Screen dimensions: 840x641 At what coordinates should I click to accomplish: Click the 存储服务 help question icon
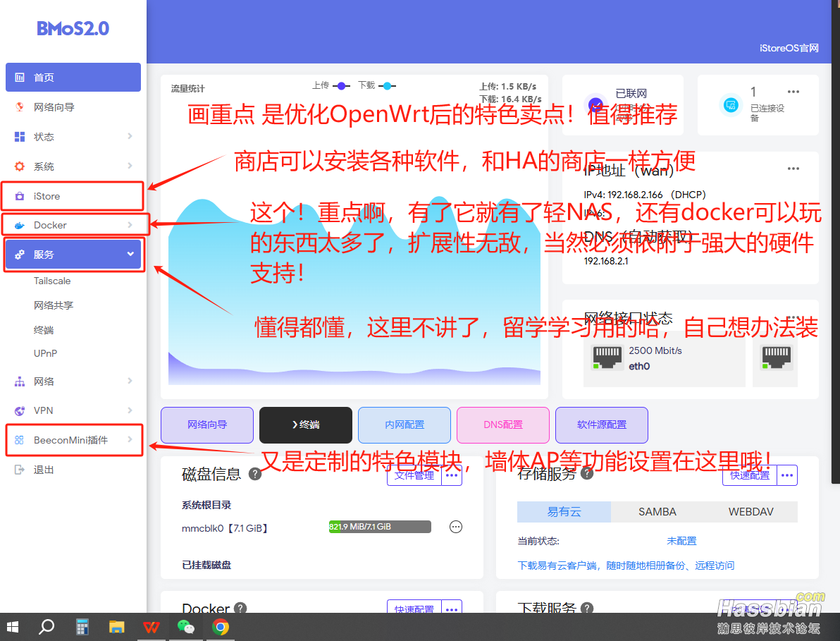pos(587,473)
